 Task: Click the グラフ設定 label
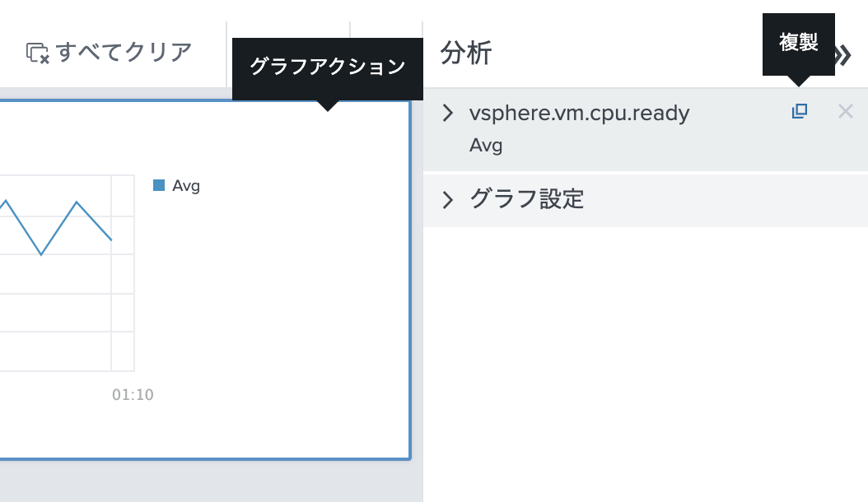526,198
